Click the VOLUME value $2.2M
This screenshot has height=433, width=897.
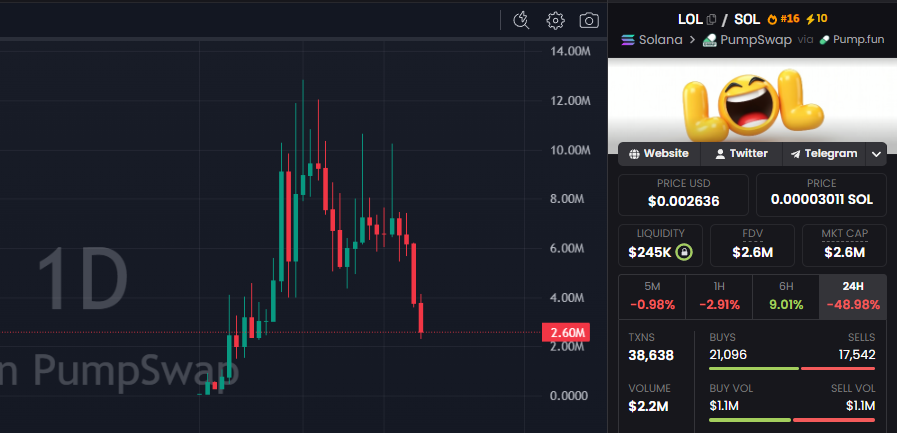[648, 407]
